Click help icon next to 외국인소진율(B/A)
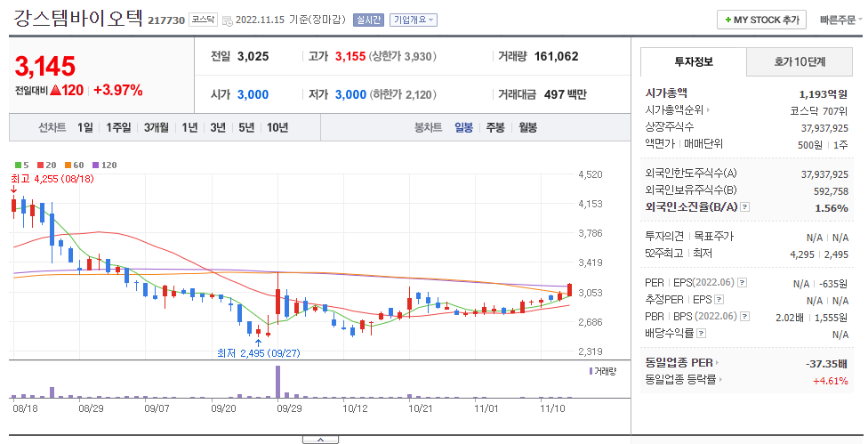This screenshot has width=868, height=444. coord(744,207)
